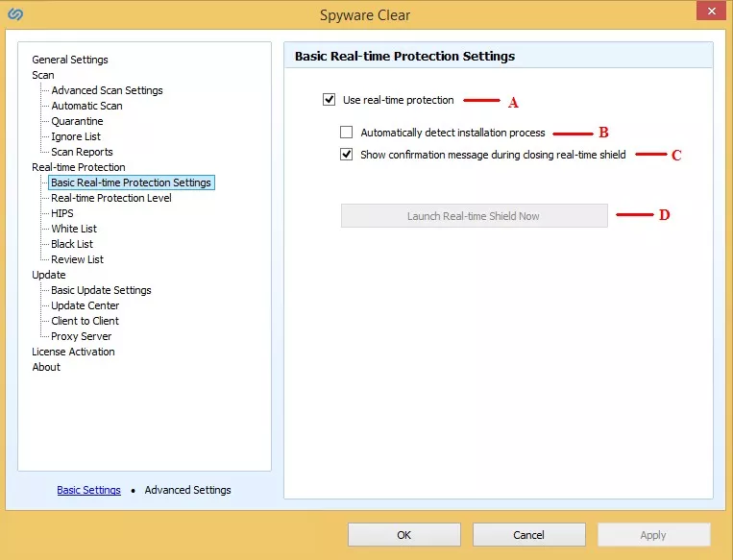Close the Spyware Clear window
Viewport: 733px width, 560px height.
tap(711, 12)
